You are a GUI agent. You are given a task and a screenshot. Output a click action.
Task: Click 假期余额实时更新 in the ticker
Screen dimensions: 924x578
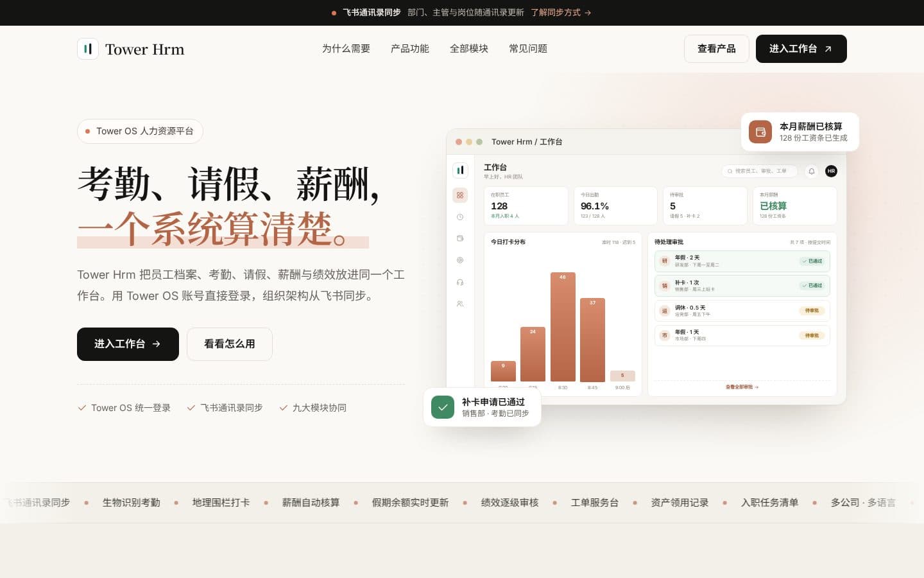[411, 503]
